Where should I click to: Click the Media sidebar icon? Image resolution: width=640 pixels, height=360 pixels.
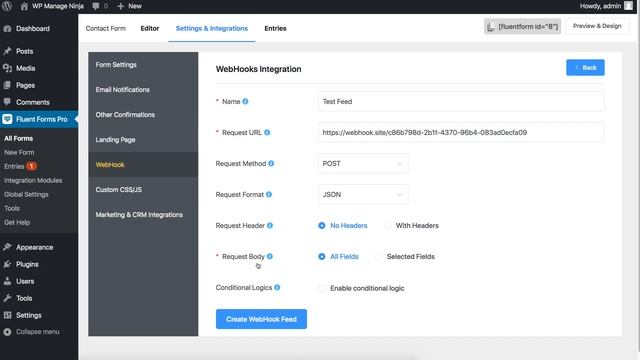[7, 68]
